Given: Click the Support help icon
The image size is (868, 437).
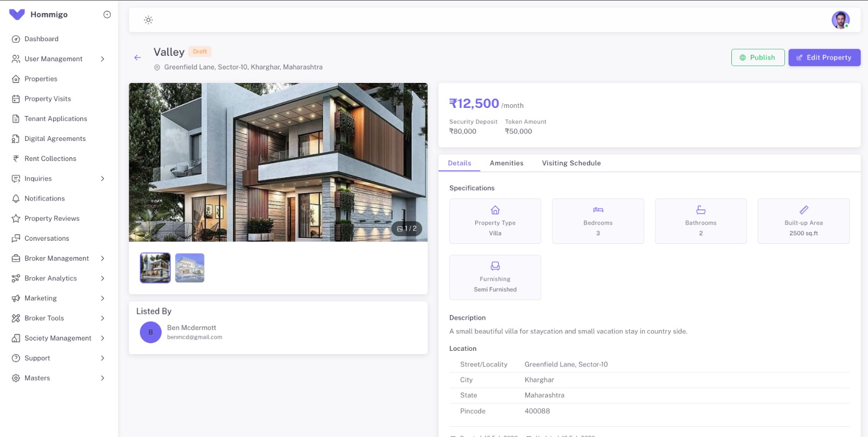Looking at the screenshot, I should [x=16, y=358].
